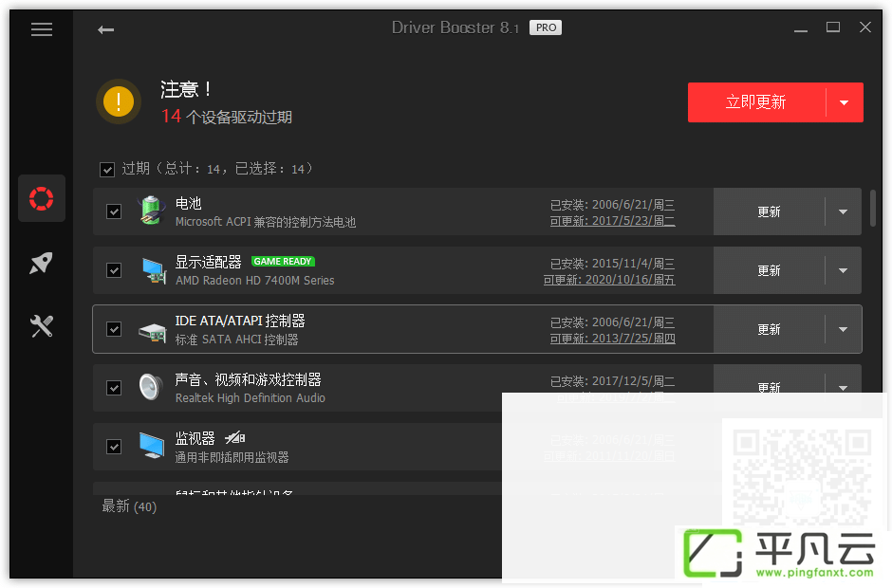Image resolution: width=892 pixels, height=588 pixels.
Task: Click the unplugged icon beside 监视器
Action: (x=235, y=437)
